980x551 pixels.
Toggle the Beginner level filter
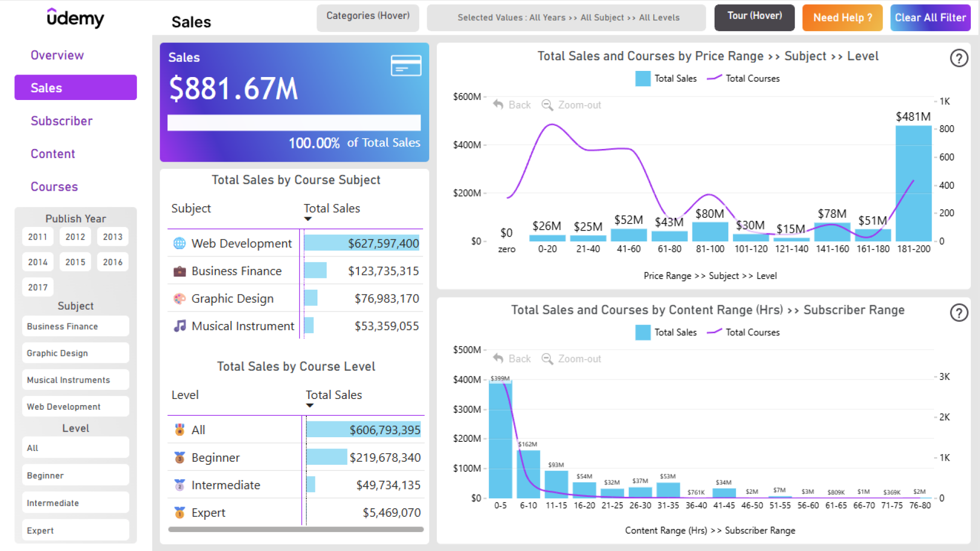coord(75,475)
